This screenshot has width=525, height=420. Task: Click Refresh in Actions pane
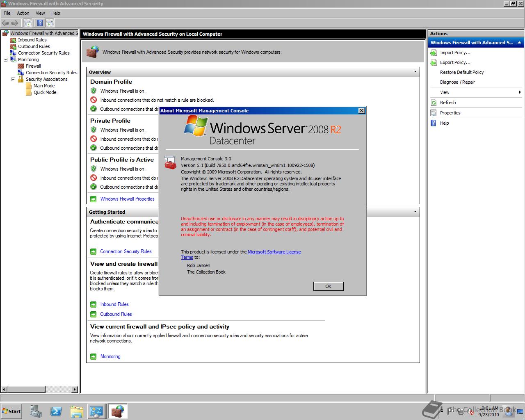tap(448, 103)
